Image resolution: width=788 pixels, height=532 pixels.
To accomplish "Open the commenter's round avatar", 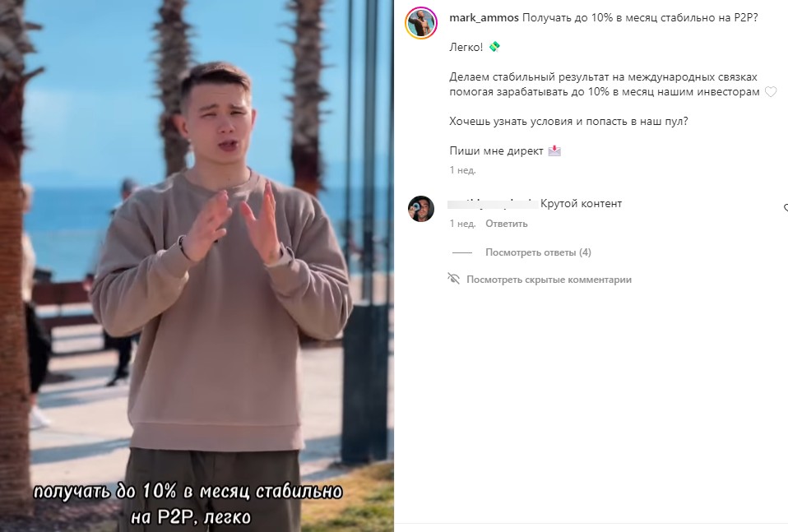I will coord(421,209).
